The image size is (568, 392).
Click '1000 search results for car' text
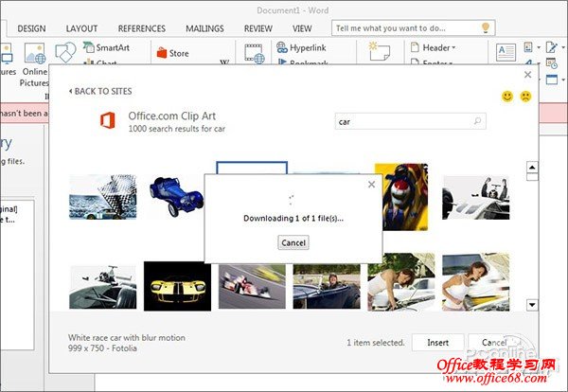click(177, 129)
